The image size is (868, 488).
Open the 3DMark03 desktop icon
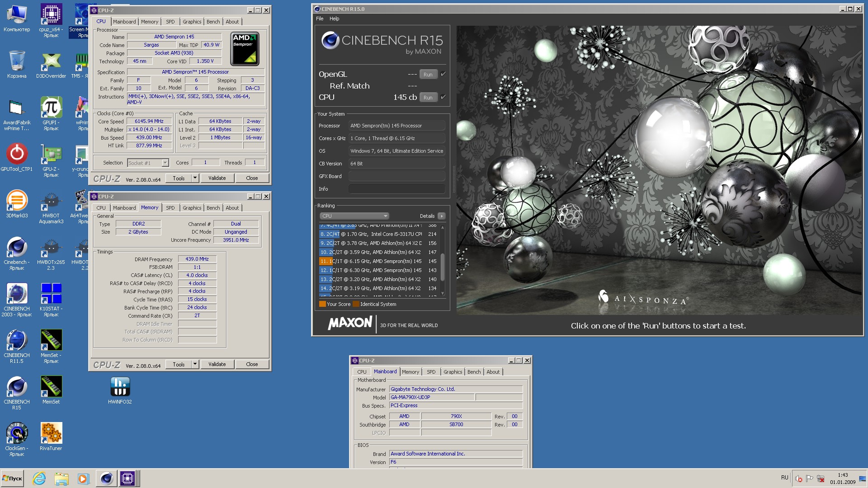click(x=17, y=204)
